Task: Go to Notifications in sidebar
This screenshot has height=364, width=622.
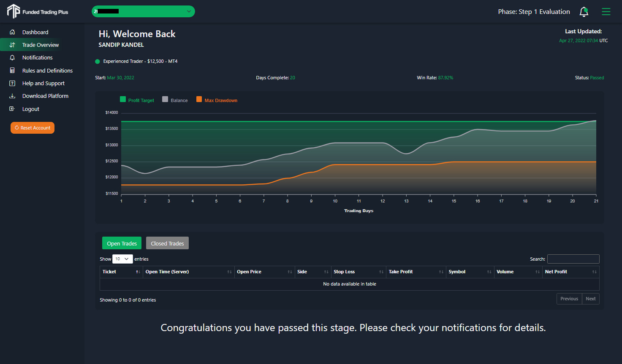Action: pos(38,57)
